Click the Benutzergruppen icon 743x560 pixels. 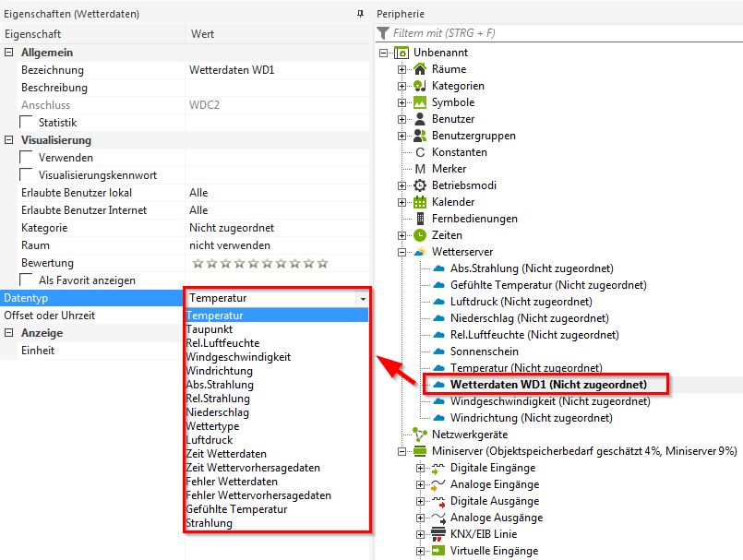point(420,136)
